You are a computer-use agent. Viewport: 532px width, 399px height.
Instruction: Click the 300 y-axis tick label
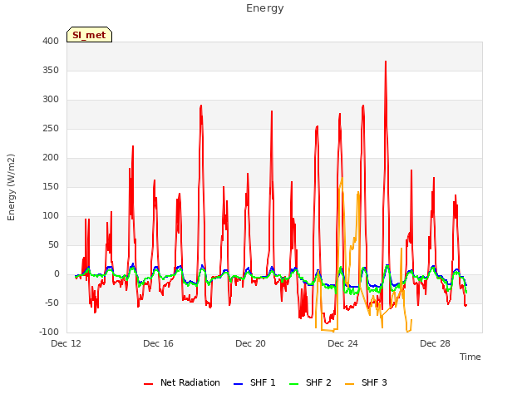[x=51, y=100]
